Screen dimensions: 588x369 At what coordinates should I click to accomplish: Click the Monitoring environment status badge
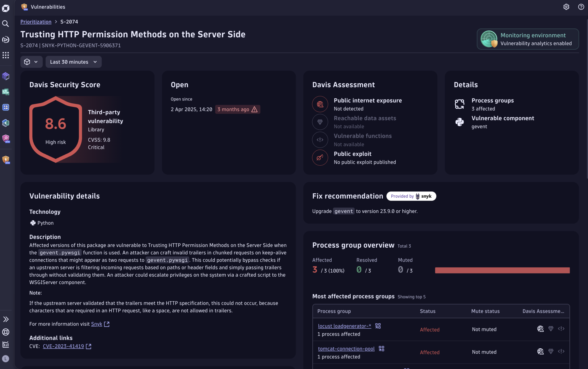click(x=527, y=39)
